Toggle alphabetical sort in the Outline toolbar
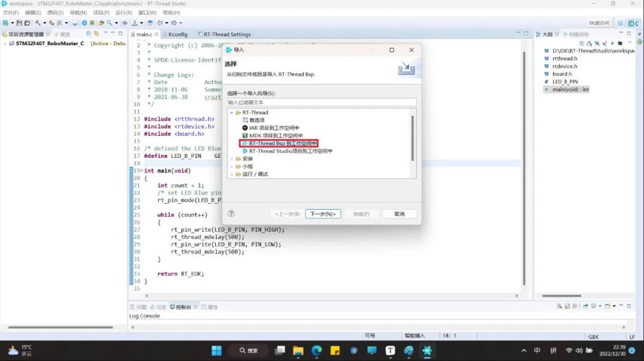 click(589, 43)
